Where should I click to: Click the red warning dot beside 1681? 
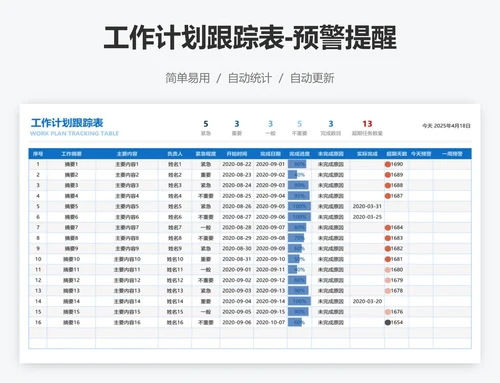tap(388, 259)
